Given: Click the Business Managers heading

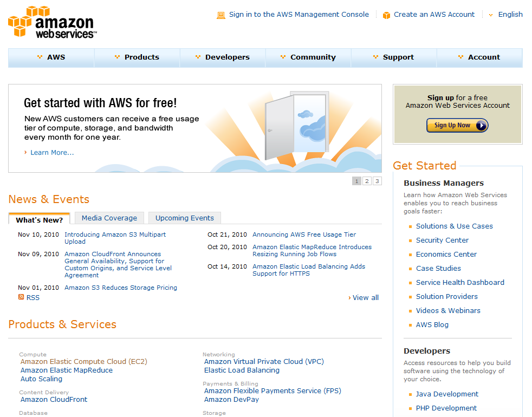Looking at the screenshot, I should (444, 183).
